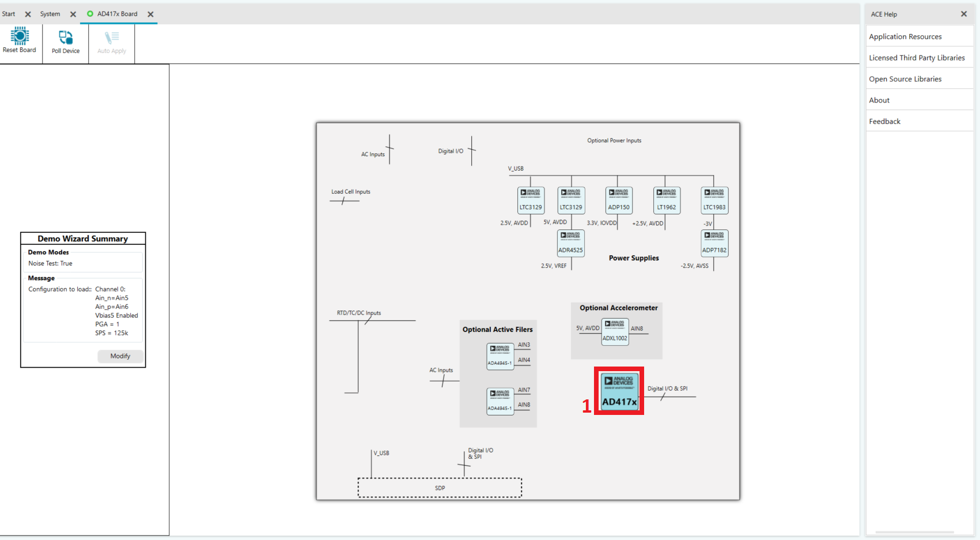
Task: Close the System tab
Action: 73,14
